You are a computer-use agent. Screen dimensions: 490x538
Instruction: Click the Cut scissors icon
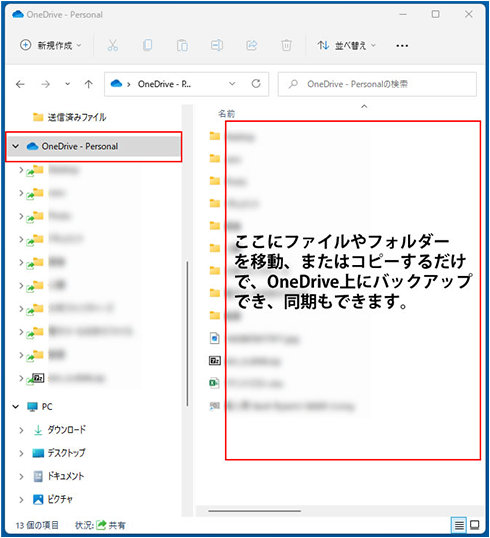[113, 45]
